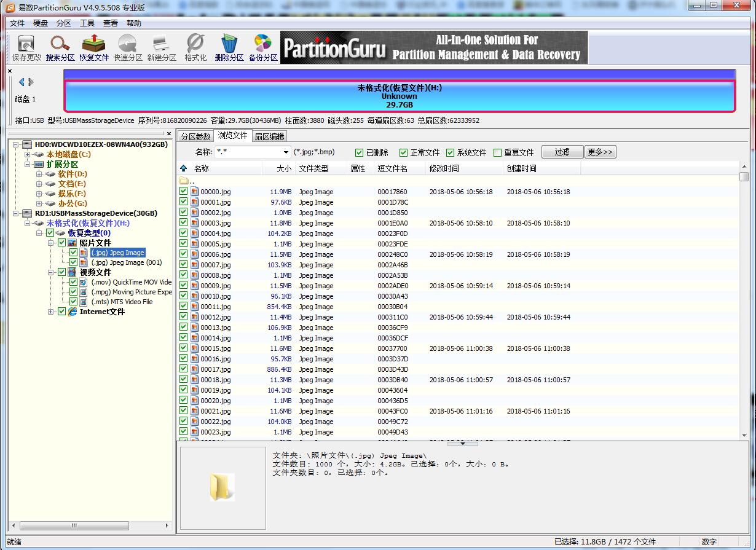Open the 恢复文件 file recovery tool
Image resolution: width=756 pixels, height=550 pixels.
click(x=94, y=48)
